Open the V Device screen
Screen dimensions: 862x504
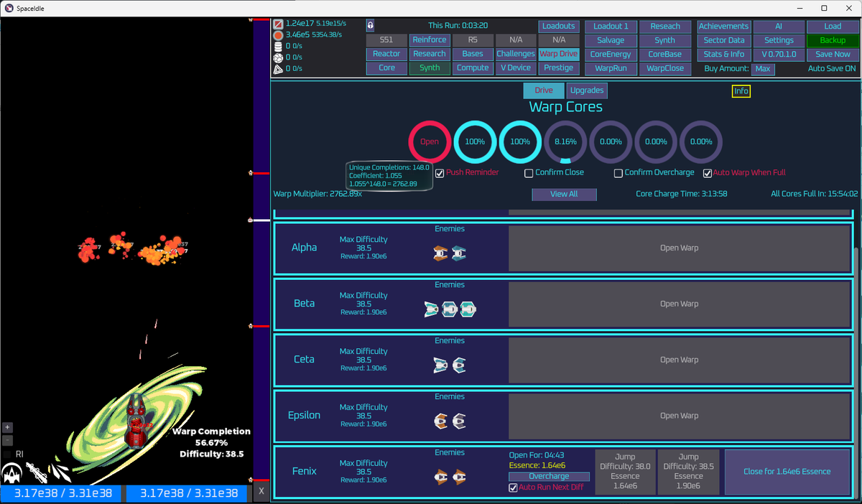[x=516, y=67]
